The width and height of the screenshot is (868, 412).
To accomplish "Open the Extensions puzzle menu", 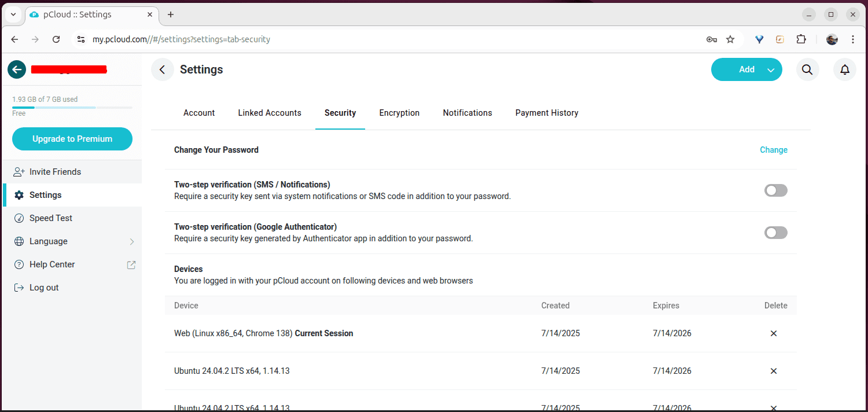I will (x=801, y=39).
